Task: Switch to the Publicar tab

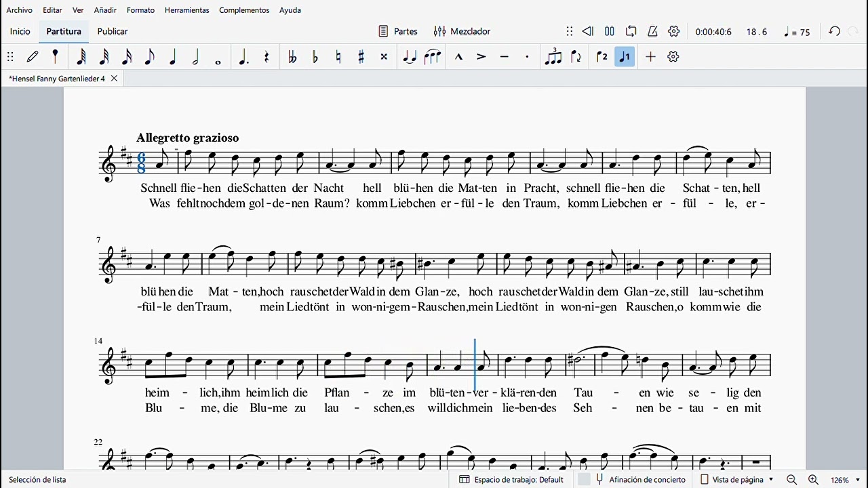Action: (113, 31)
